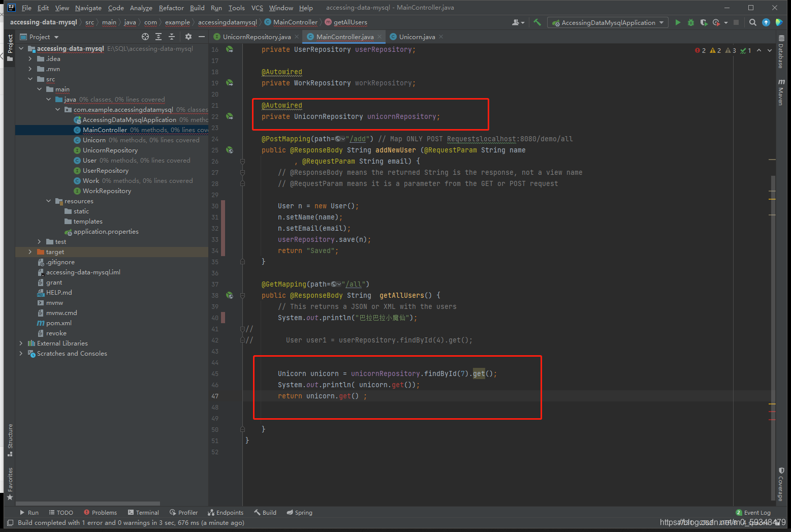Expand the External Libraries node
The height and width of the screenshot is (532, 791).
[x=21, y=343]
